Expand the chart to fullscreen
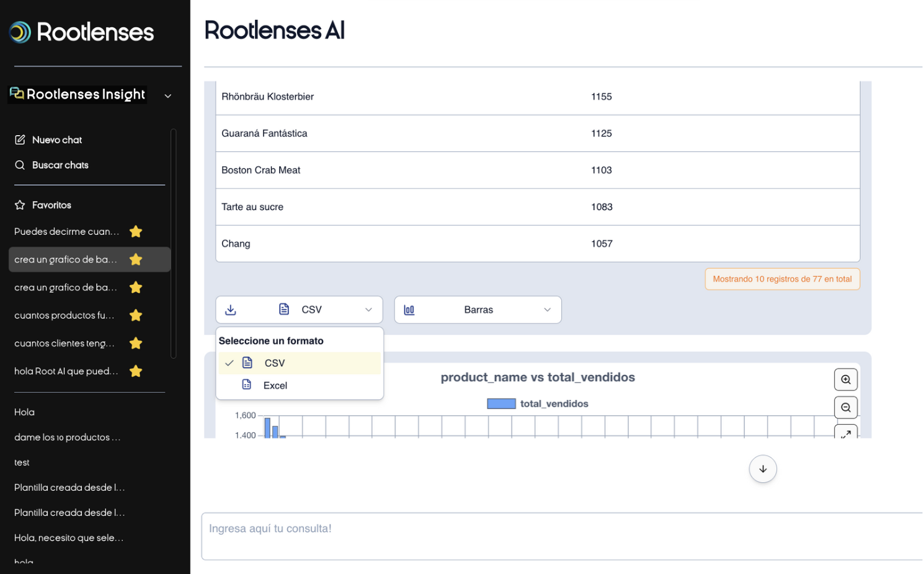 (845, 433)
